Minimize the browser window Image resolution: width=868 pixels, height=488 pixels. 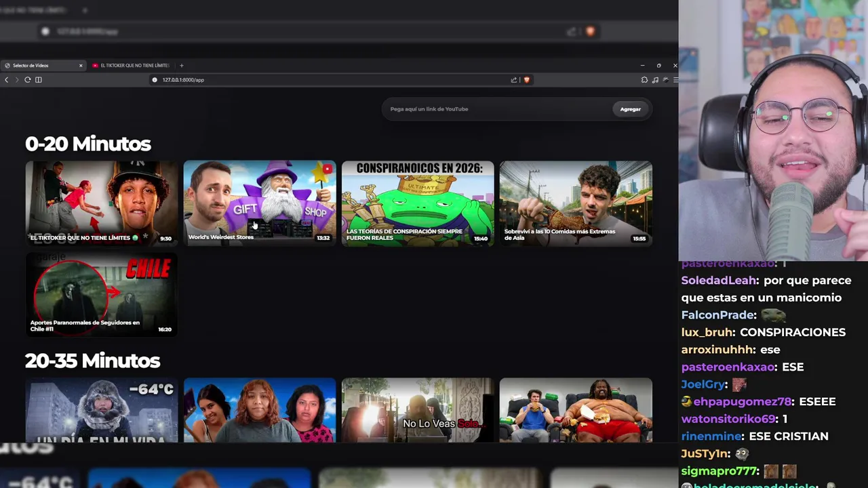pos(642,66)
